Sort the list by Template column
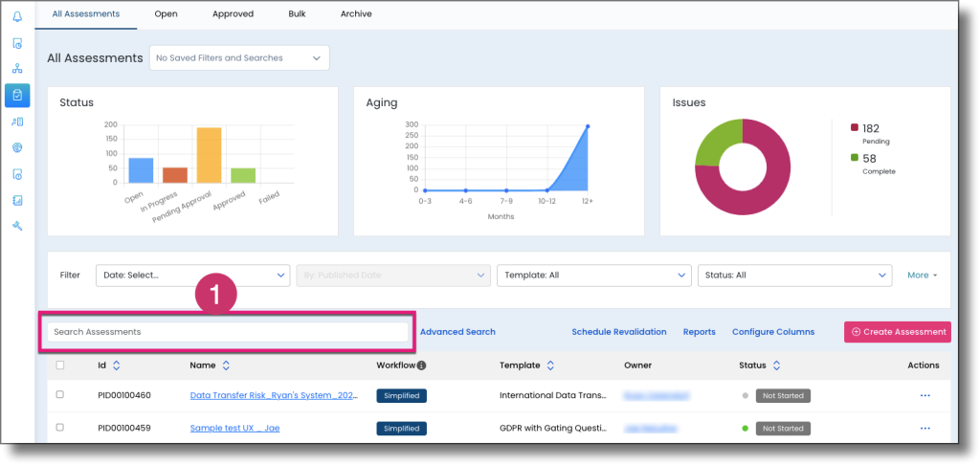 [x=550, y=365]
